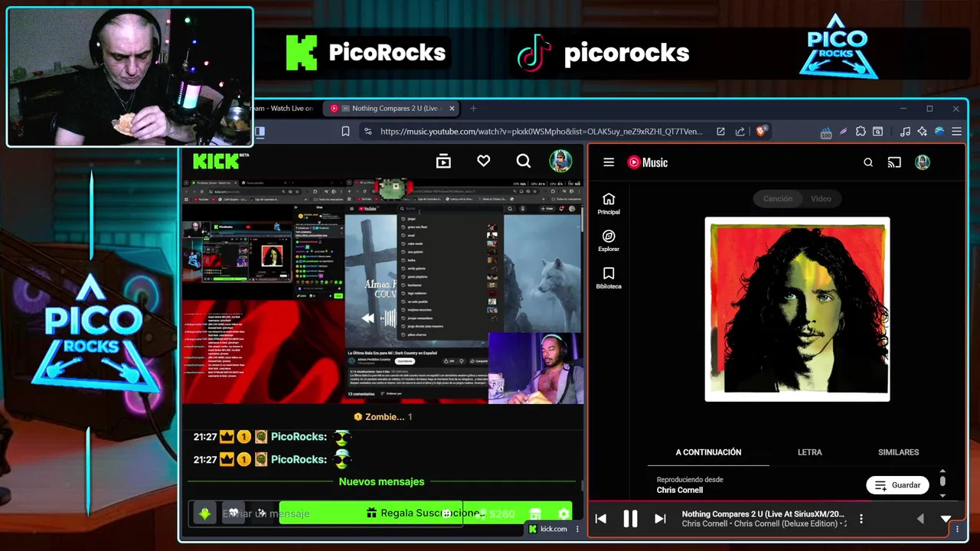Viewport: 980px width, 551px height.
Task: Open search in YouTube Music
Action: (x=868, y=162)
